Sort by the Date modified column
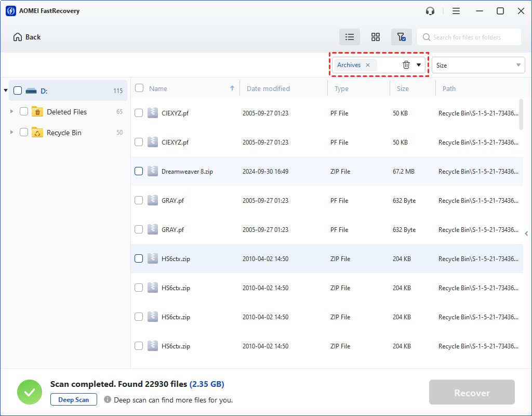 pyautogui.click(x=268, y=88)
